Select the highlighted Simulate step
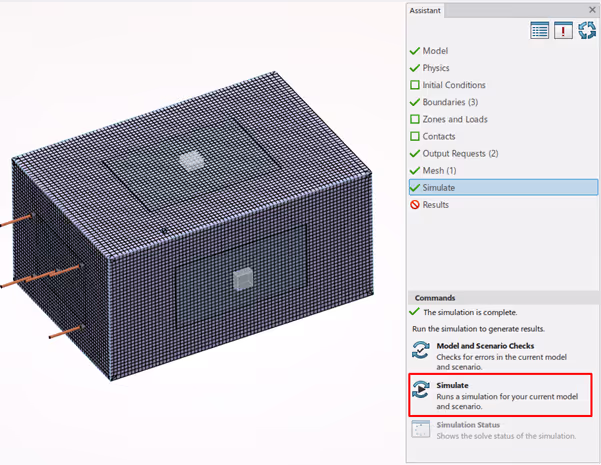This screenshot has height=465, width=601. pyautogui.click(x=503, y=187)
